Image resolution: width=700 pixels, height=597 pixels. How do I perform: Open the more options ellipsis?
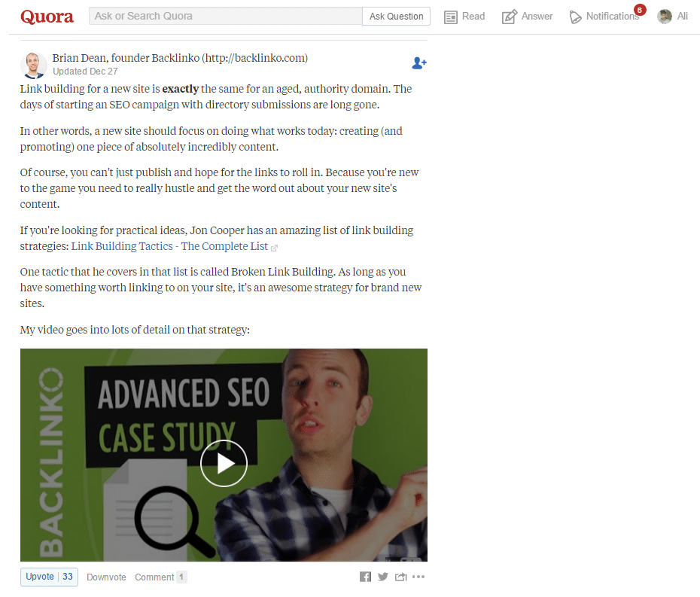418,577
